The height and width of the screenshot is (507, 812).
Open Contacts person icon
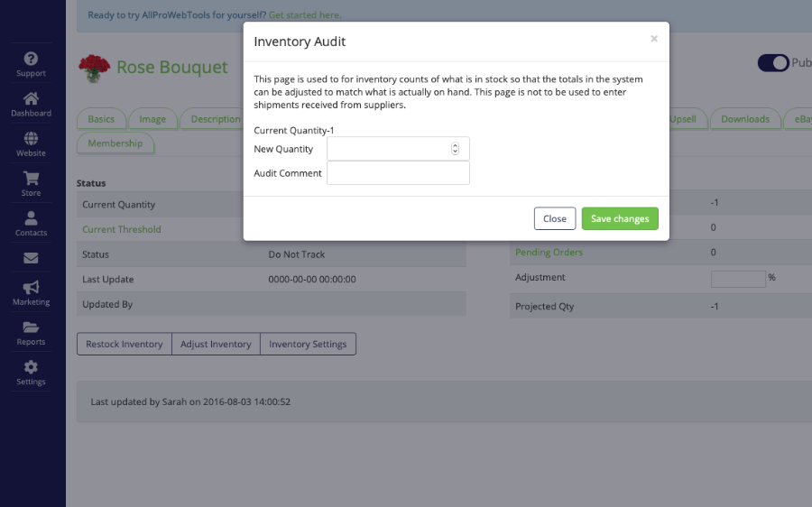point(31,218)
